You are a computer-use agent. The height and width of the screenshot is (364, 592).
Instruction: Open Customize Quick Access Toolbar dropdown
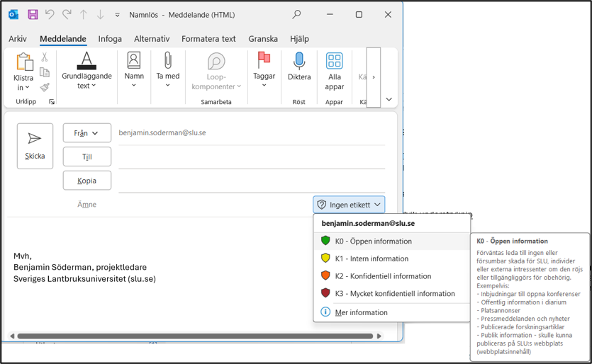tap(118, 15)
